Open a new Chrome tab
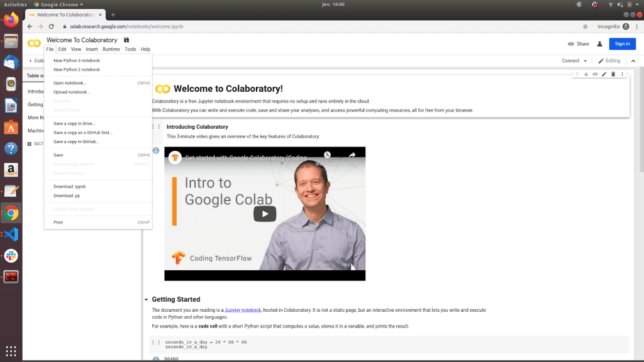Image resolution: width=644 pixels, height=362 pixels. (113, 15)
